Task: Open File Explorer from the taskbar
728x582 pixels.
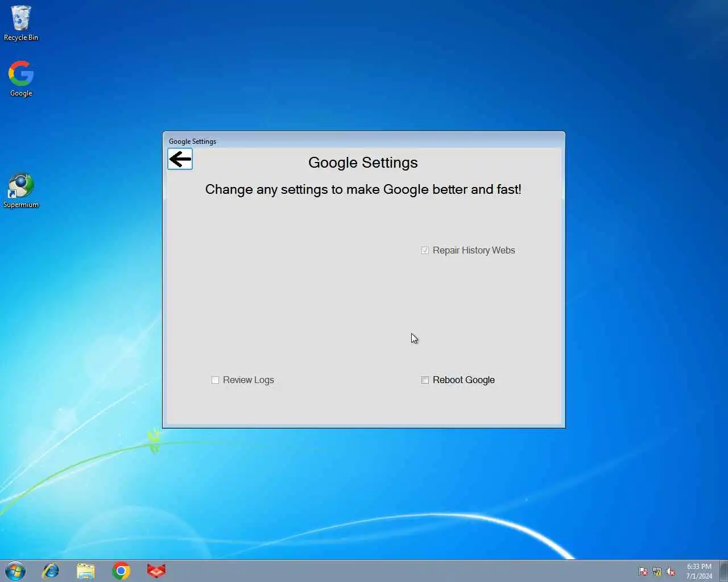Action: (x=86, y=571)
